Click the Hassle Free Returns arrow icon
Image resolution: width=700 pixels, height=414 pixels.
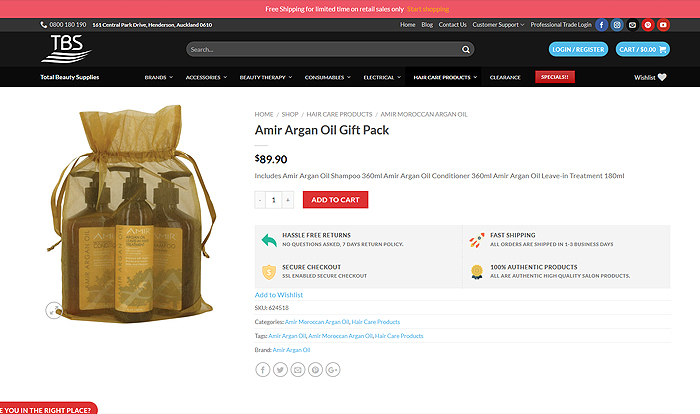point(269,240)
